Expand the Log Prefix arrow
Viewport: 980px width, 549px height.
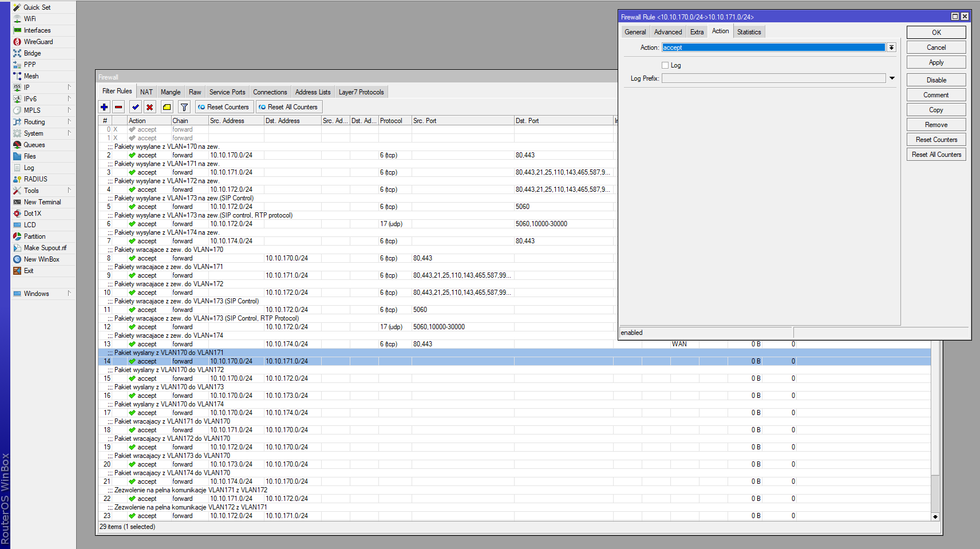click(x=892, y=78)
